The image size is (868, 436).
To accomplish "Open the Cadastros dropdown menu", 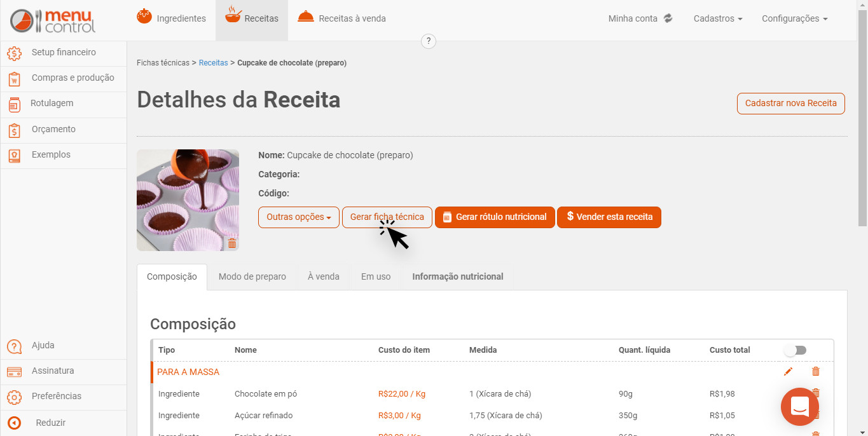I will (718, 18).
